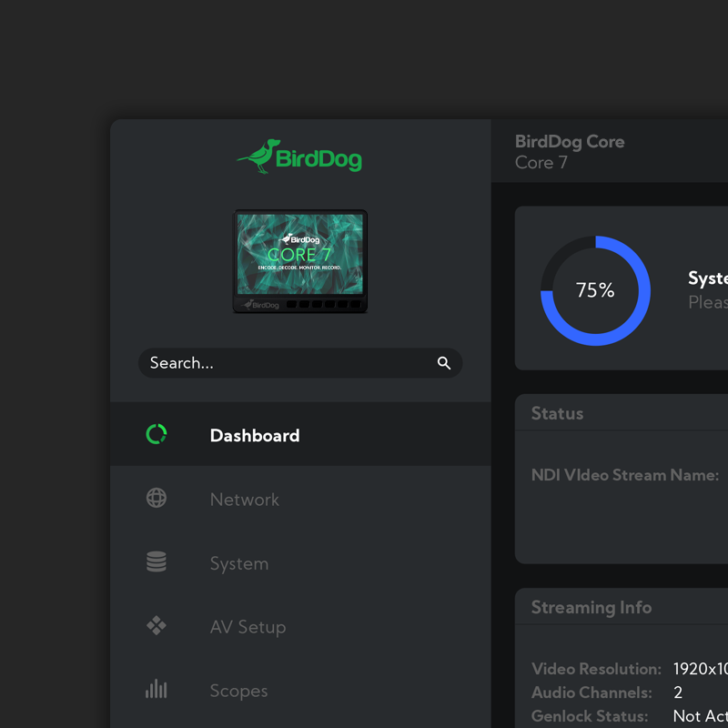Open the Network menu item
728x728 pixels.
click(x=300, y=499)
